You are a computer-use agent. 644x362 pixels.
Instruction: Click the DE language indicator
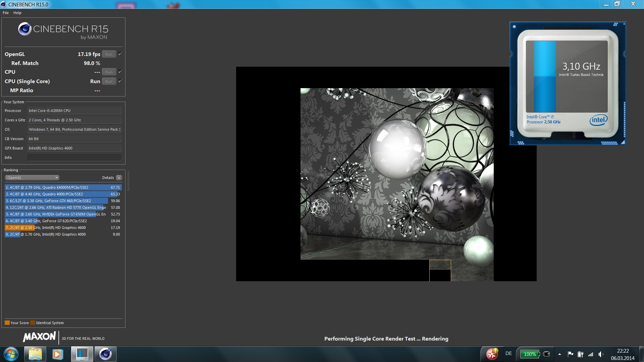click(x=508, y=354)
